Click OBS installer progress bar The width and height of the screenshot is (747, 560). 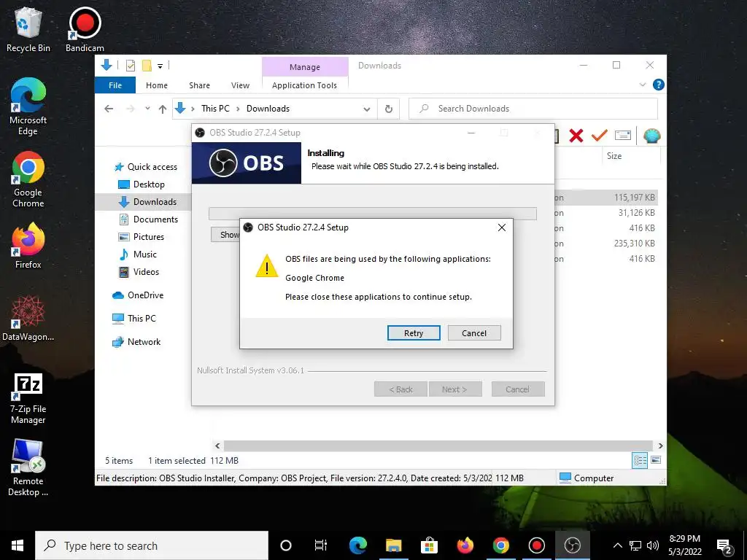pos(373,214)
